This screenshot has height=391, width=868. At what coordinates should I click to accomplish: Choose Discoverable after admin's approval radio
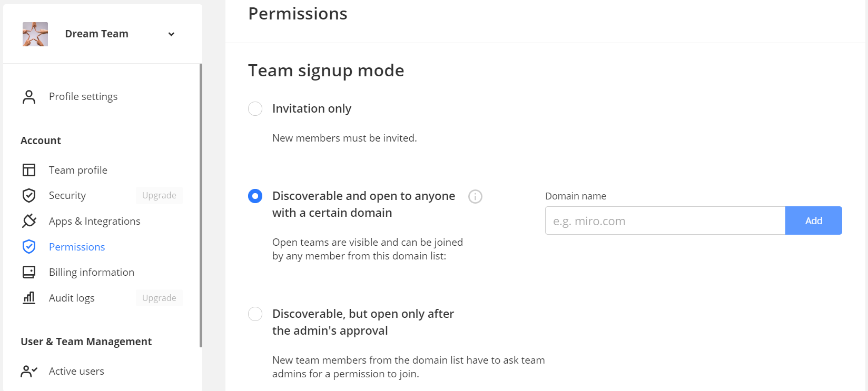255,314
